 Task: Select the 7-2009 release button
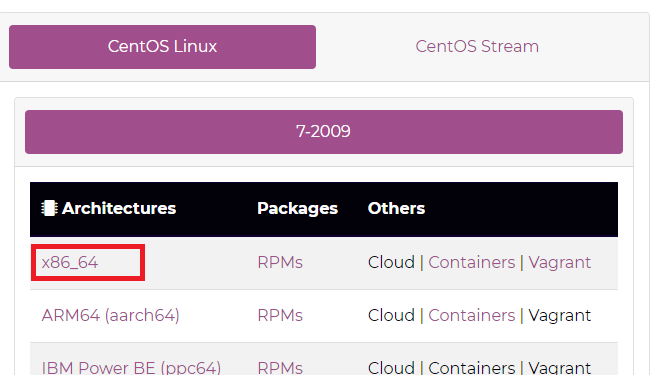pyautogui.click(x=323, y=132)
